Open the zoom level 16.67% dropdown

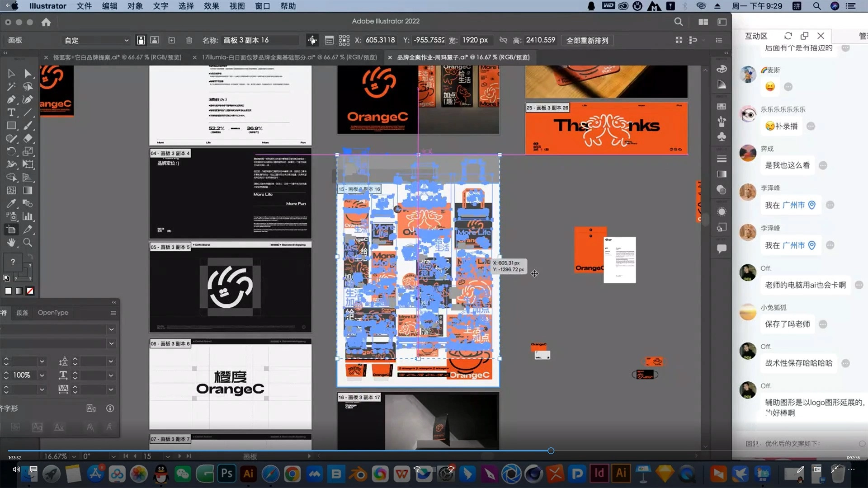[x=74, y=456]
